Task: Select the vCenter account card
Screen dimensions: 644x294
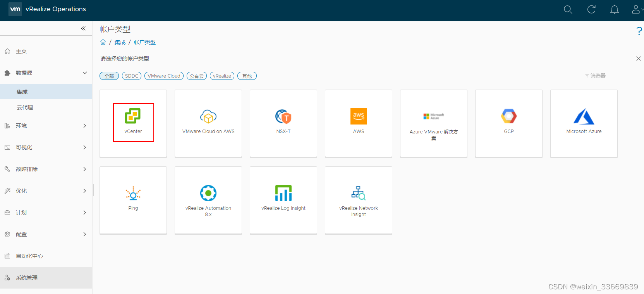Action: (133, 123)
